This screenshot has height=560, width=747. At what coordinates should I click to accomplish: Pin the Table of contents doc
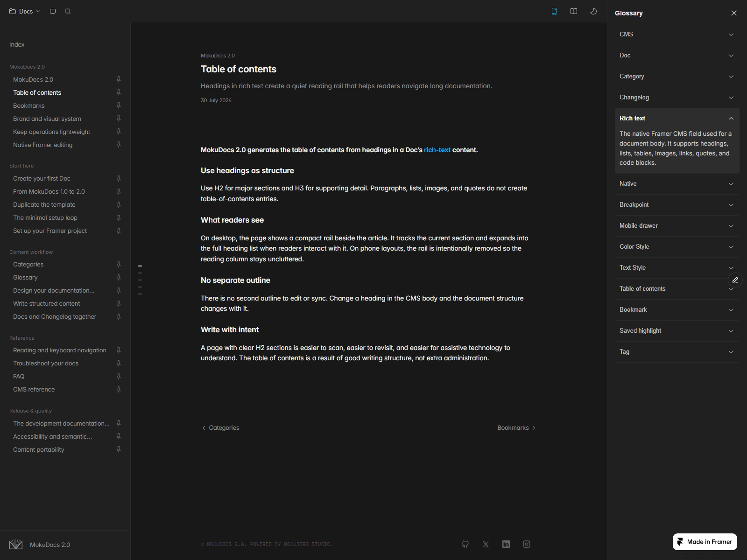[119, 92]
